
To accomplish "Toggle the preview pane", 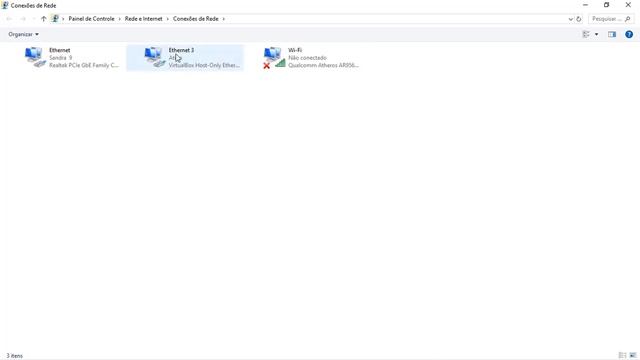I will [611, 34].
